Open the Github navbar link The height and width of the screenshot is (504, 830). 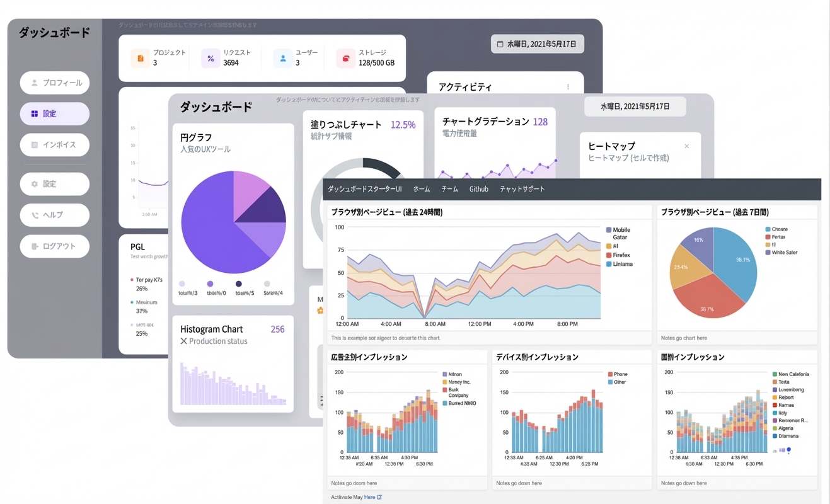[479, 189]
